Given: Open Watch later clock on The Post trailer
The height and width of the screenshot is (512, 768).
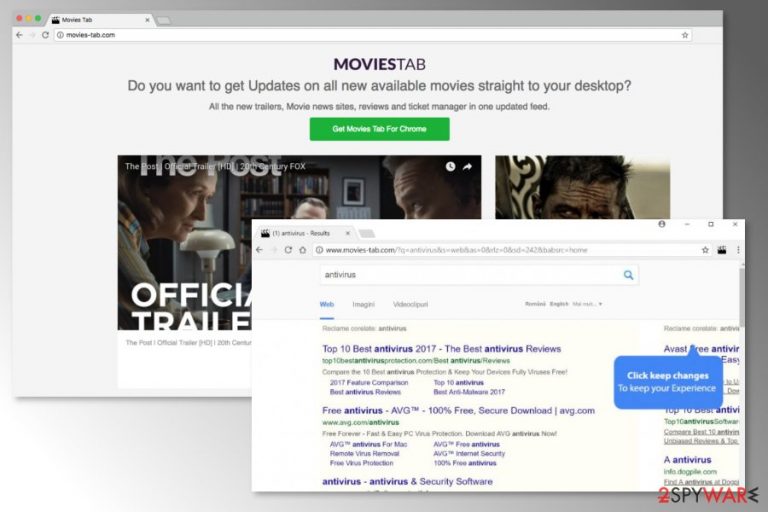Looking at the screenshot, I should (450, 167).
